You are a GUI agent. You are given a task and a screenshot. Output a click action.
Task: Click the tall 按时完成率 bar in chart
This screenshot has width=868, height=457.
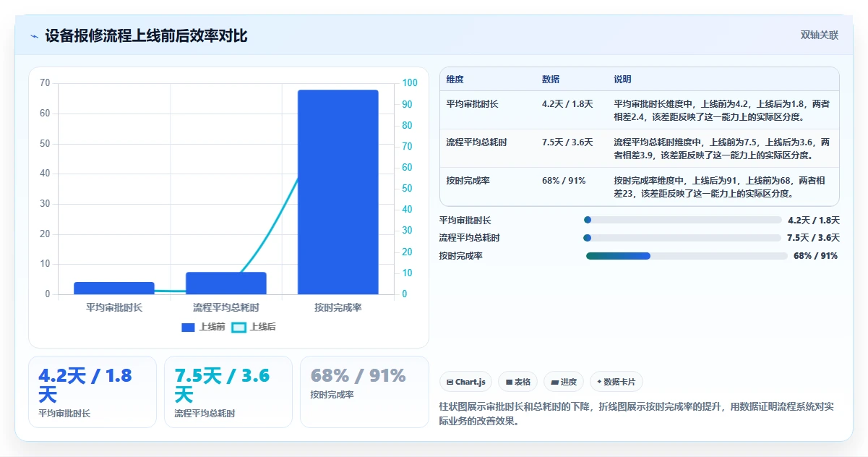(338, 192)
